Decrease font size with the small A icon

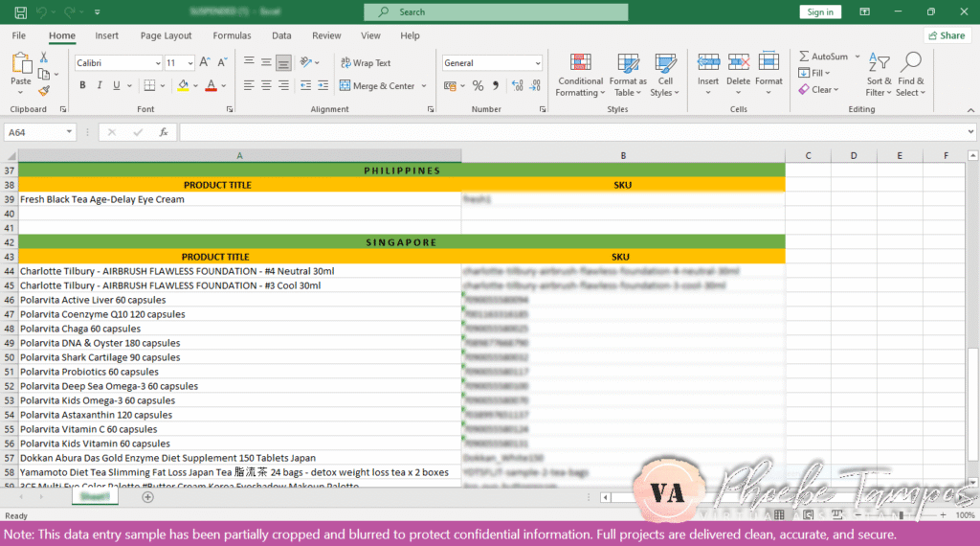[x=222, y=62]
